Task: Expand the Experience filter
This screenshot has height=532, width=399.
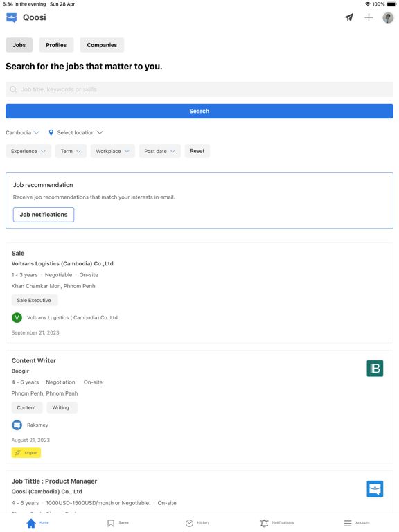Action: point(28,151)
